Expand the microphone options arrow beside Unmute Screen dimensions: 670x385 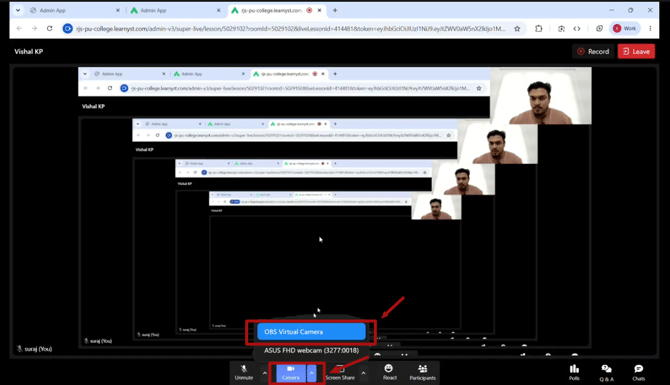(265, 373)
